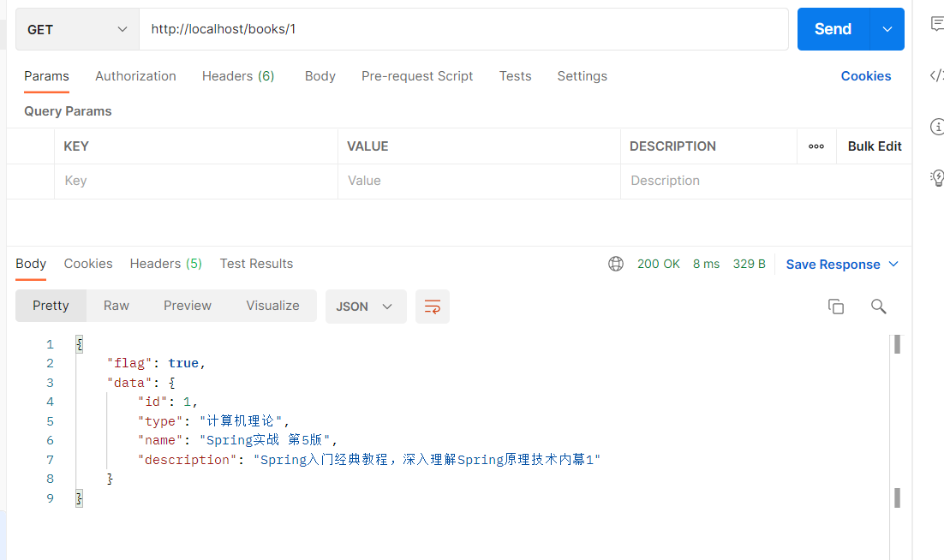
Task: Click the lightbulb icon in right sidebar
Action: [937, 178]
